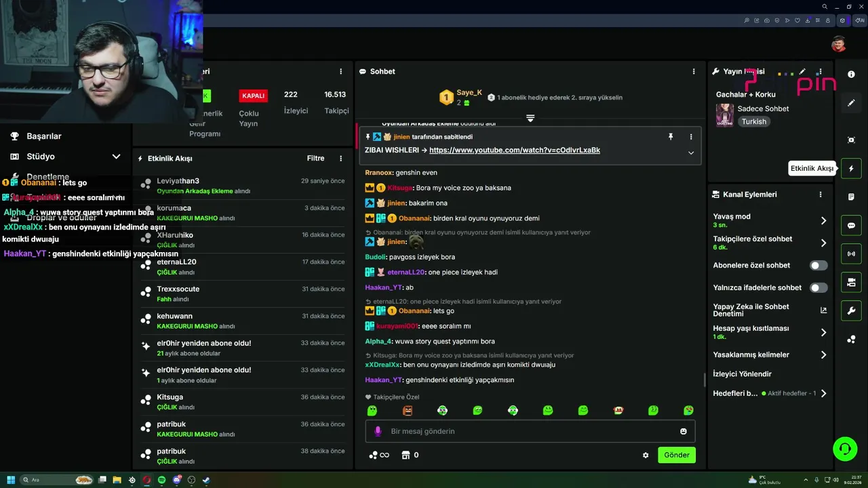Click the Gönder send button
The image size is (868, 488).
(677, 455)
